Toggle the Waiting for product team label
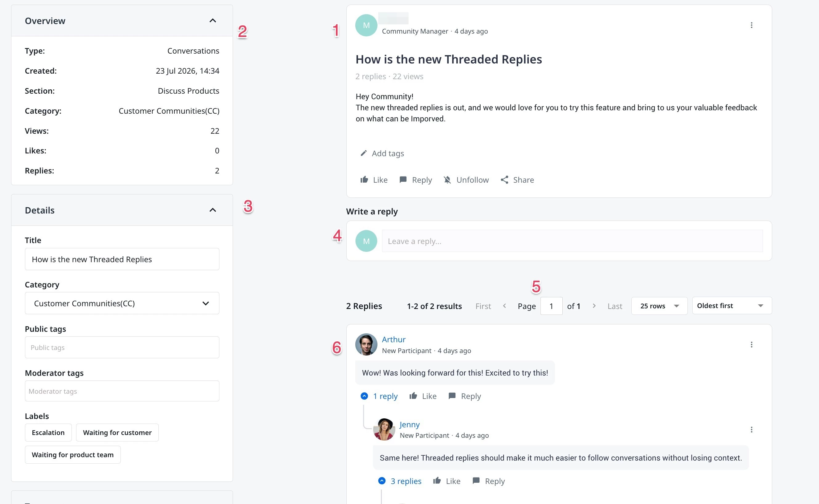Viewport: 819px width, 504px height. (x=73, y=455)
